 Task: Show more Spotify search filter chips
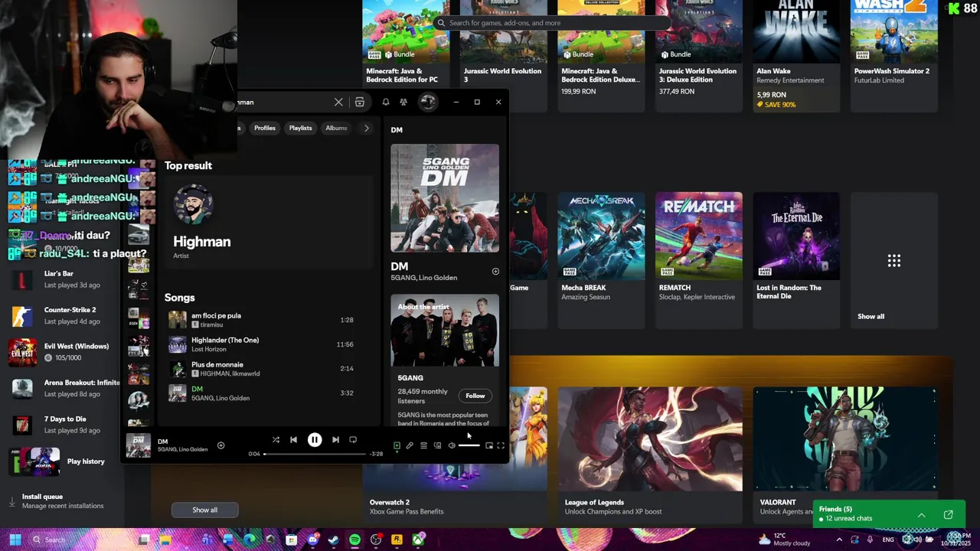click(x=366, y=128)
